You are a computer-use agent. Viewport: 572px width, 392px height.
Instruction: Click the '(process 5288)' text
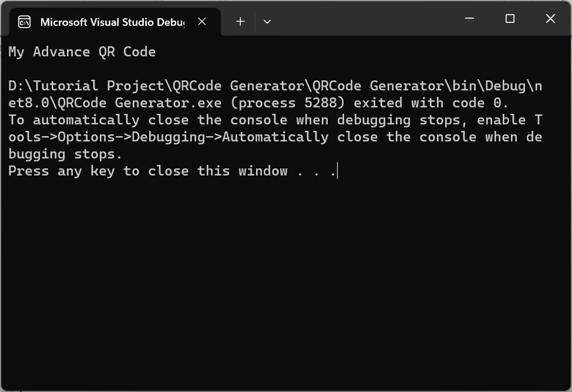[x=287, y=103]
